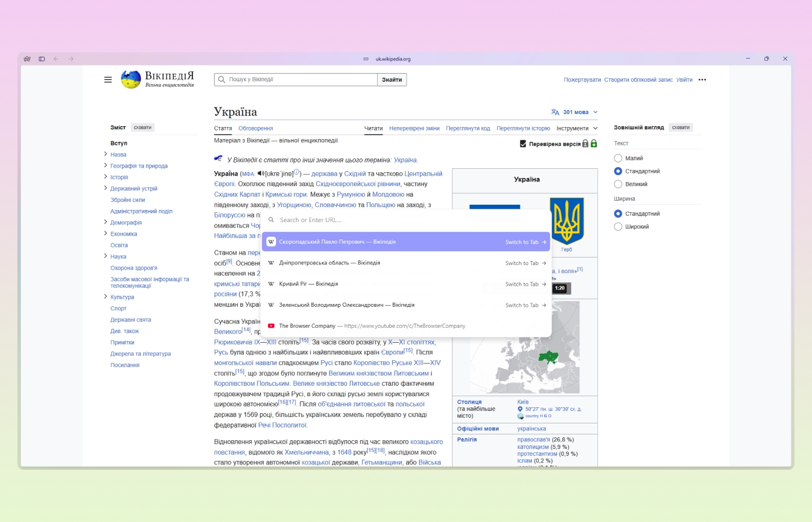
Task: Open the Неперевірені зміни tab
Action: click(x=414, y=128)
